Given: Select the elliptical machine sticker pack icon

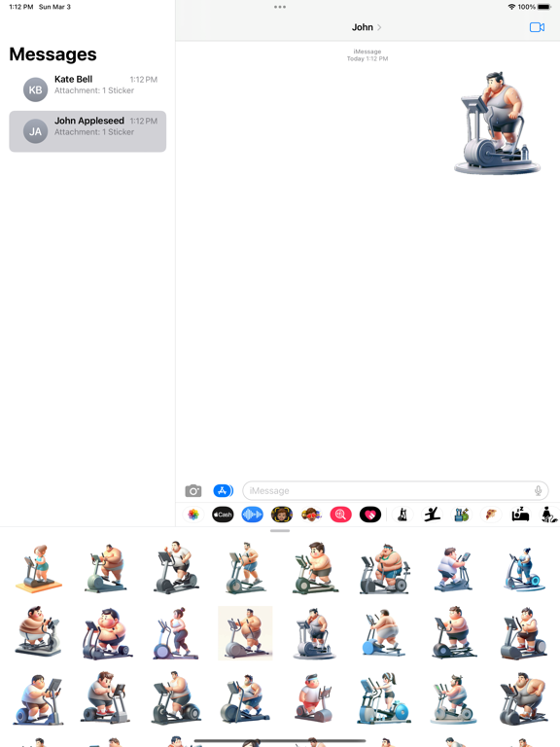Looking at the screenshot, I should [402, 515].
